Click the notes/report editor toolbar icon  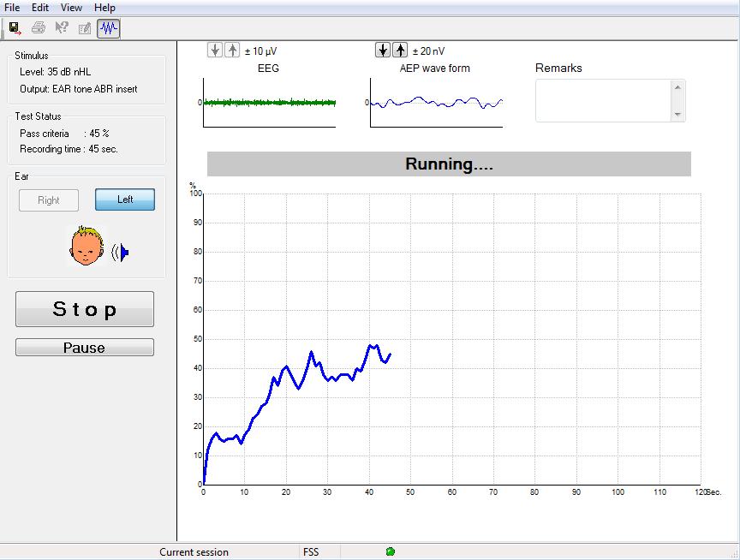coord(85,29)
